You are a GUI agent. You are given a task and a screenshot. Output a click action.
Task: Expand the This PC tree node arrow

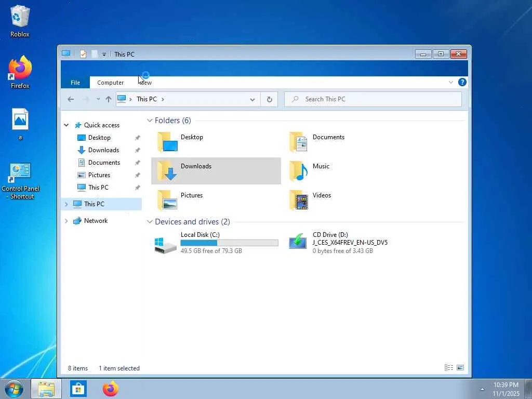click(66, 204)
